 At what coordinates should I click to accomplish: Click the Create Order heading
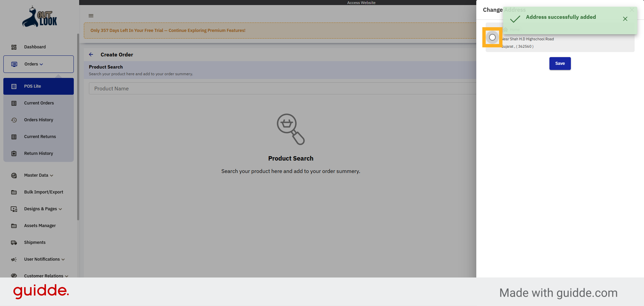[117, 54]
